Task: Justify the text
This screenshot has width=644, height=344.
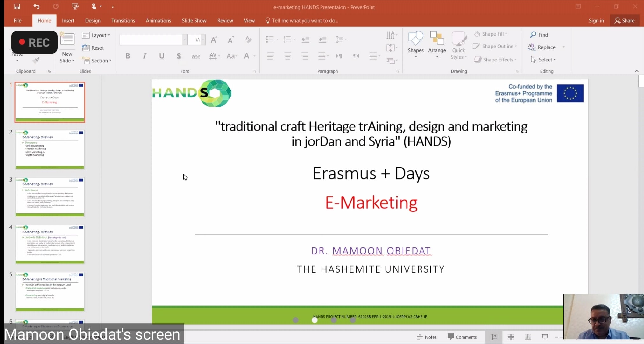Action: (x=322, y=56)
